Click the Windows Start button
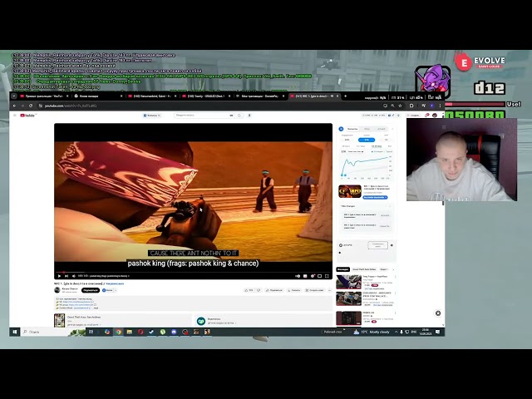 pos(15,332)
